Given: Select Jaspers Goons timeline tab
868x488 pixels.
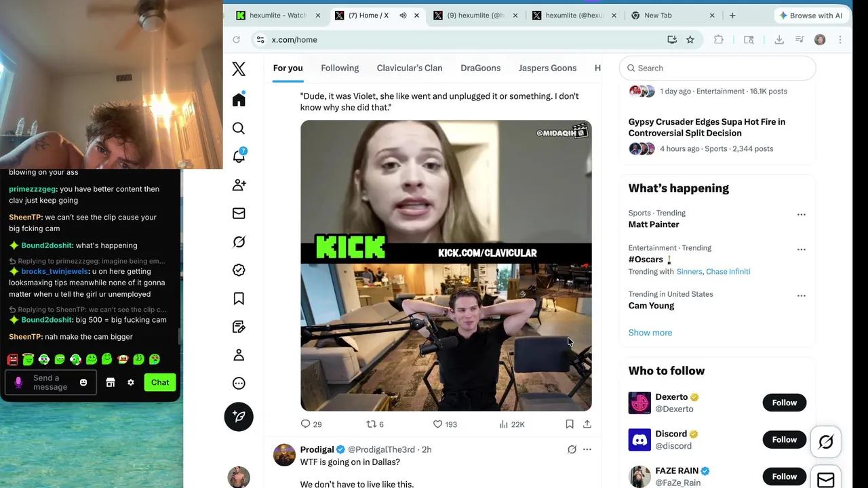Looking at the screenshot, I should 547,68.
